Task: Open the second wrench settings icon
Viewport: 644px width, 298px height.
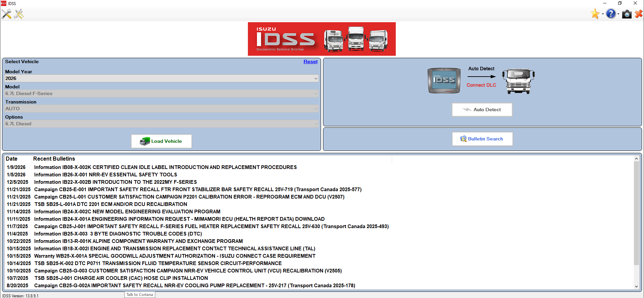Action: [19, 14]
